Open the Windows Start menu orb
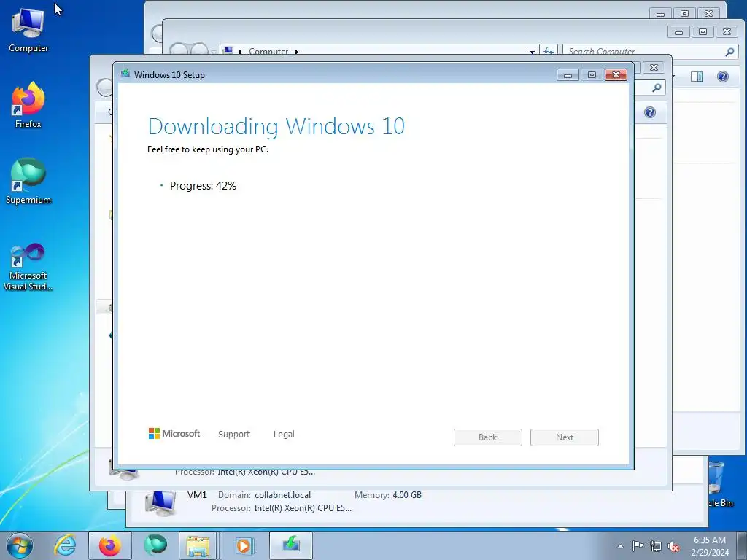747x560 pixels. pos(20,545)
